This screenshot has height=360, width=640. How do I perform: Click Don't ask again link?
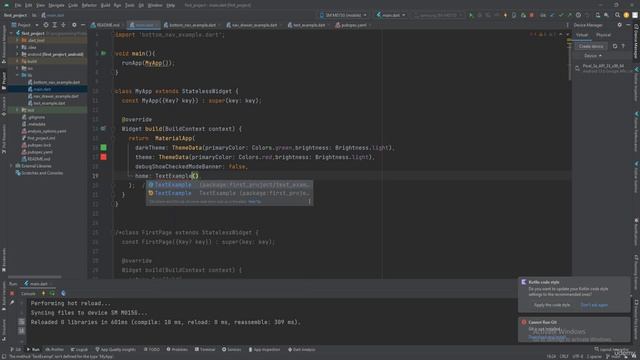point(594,305)
